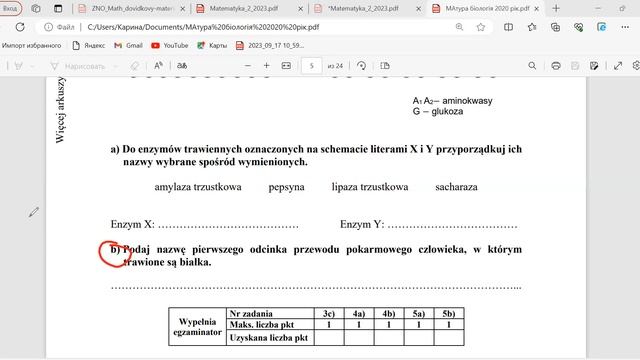
Task: Select the eraser tool
Action: pos(134,66)
